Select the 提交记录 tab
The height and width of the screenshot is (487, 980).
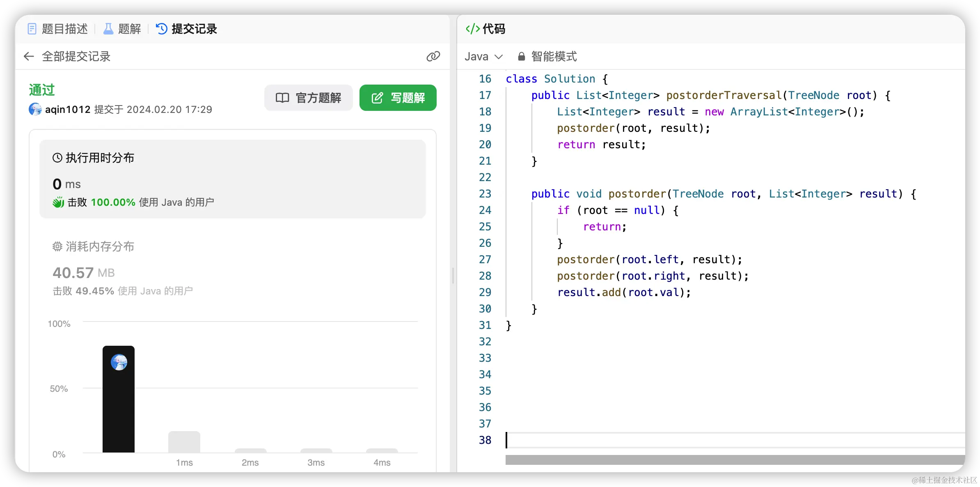(x=187, y=29)
